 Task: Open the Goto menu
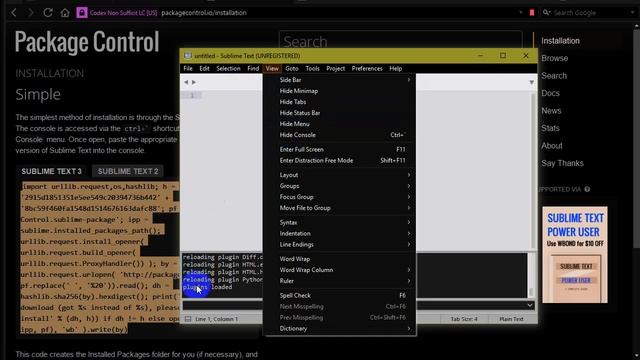pyautogui.click(x=292, y=69)
